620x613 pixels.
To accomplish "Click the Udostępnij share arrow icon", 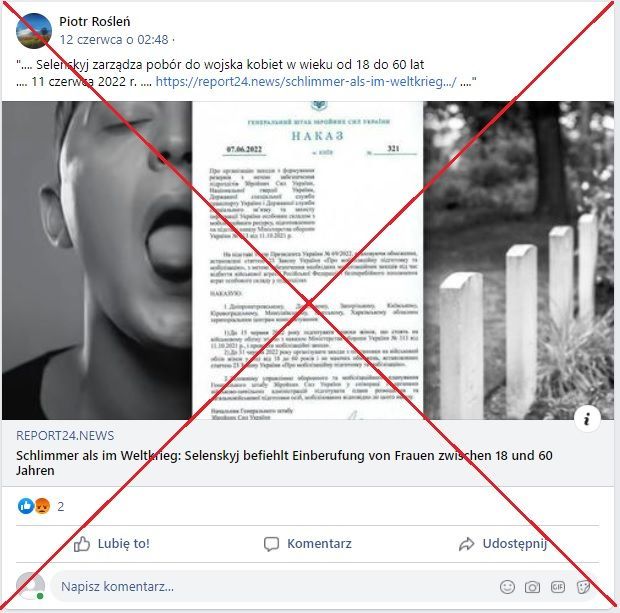I will [x=467, y=544].
